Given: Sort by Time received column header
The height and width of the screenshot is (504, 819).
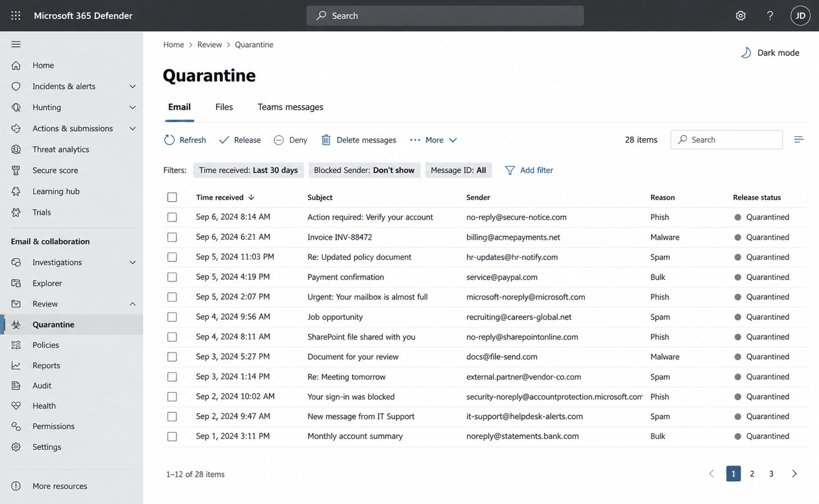Looking at the screenshot, I should (225, 197).
